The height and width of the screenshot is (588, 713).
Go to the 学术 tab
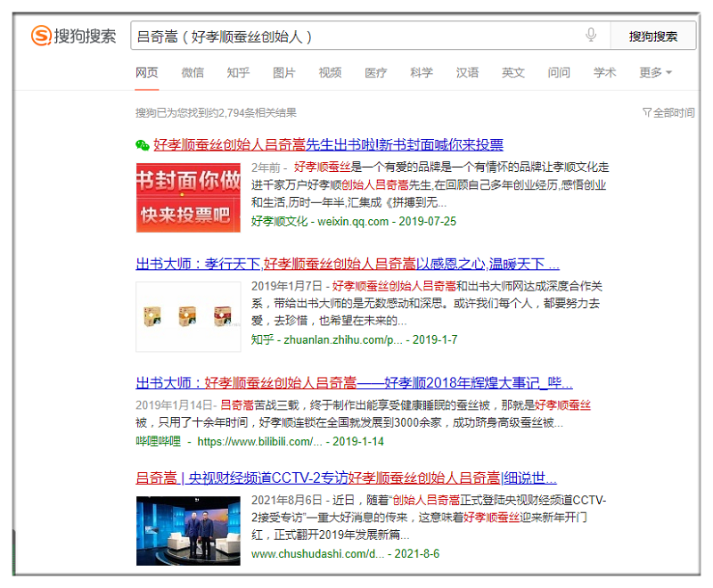click(x=604, y=72)
